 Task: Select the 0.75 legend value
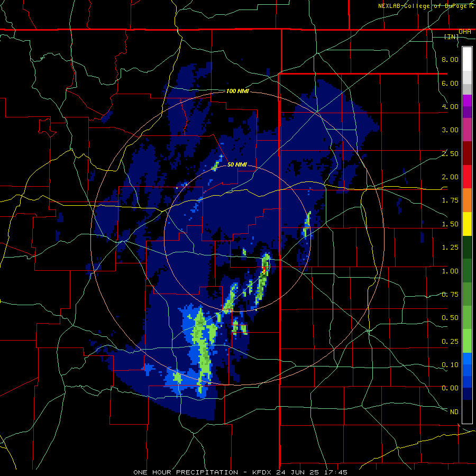point(450,294)
